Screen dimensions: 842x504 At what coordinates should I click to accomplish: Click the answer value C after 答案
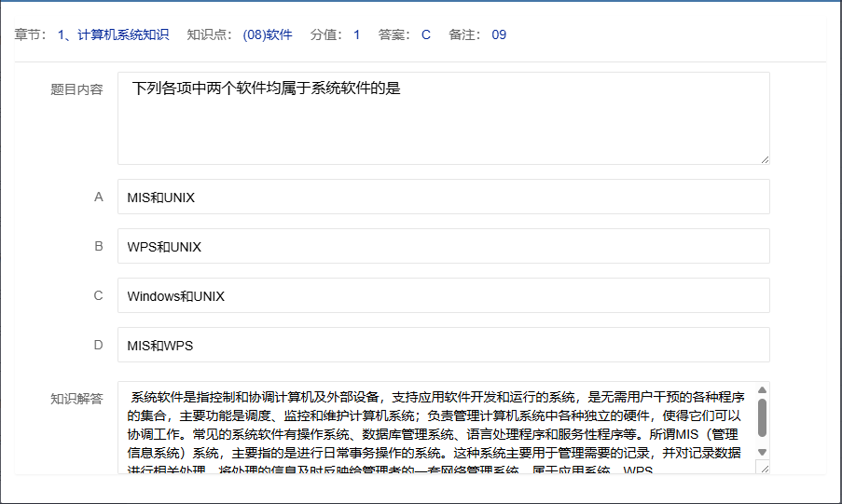pos(426,34)
